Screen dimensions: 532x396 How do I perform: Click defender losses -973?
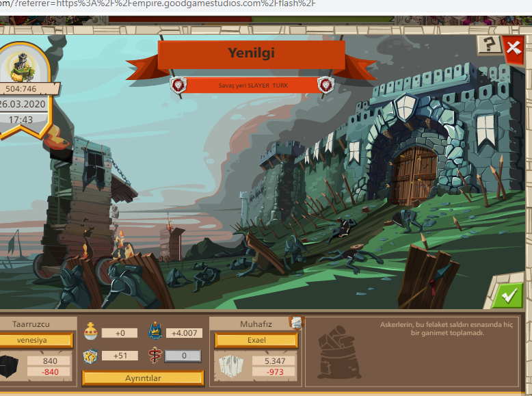[275, 372]
